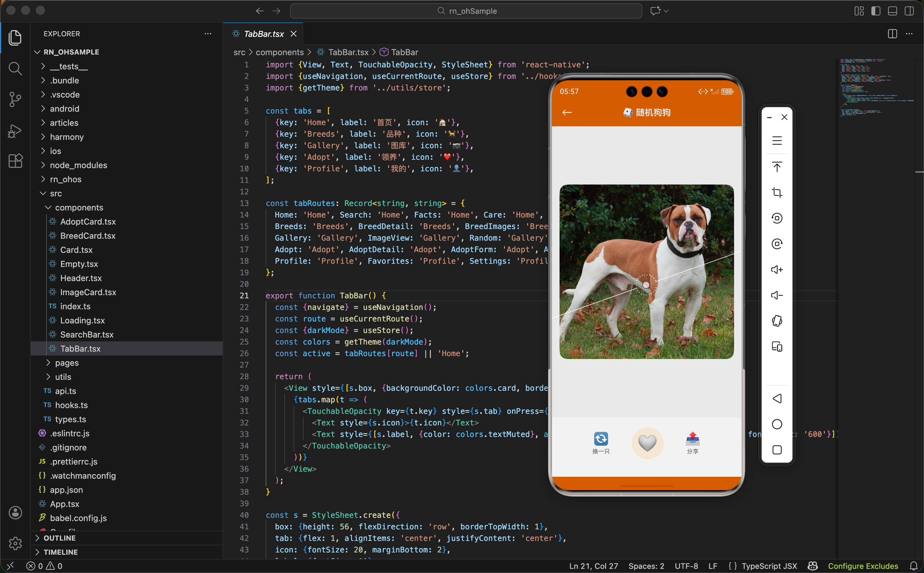Expand the pages folder
The image size is (924, 573).
coord(127,363)
